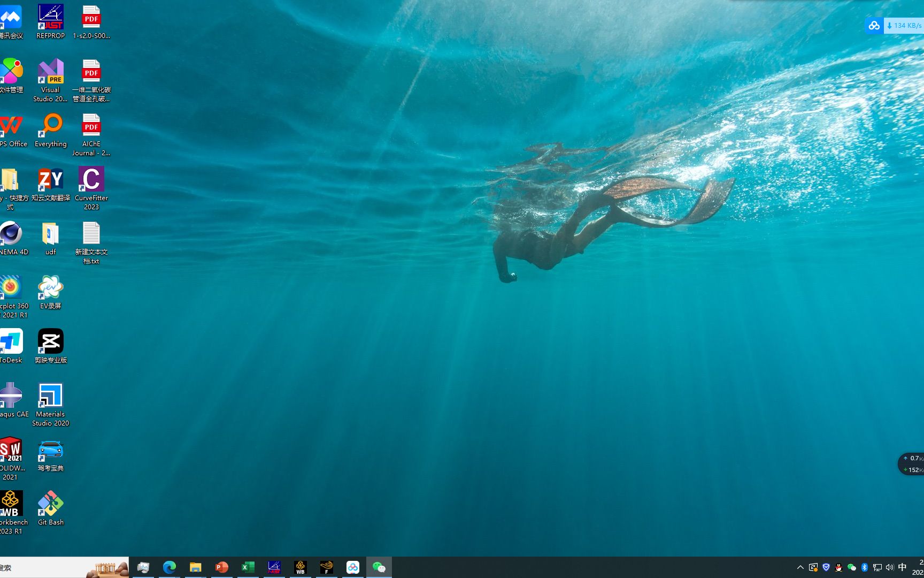Open the 腾讯会议 meeting shortcut
This screenshot has width=924, height=578.
(11, 22)
